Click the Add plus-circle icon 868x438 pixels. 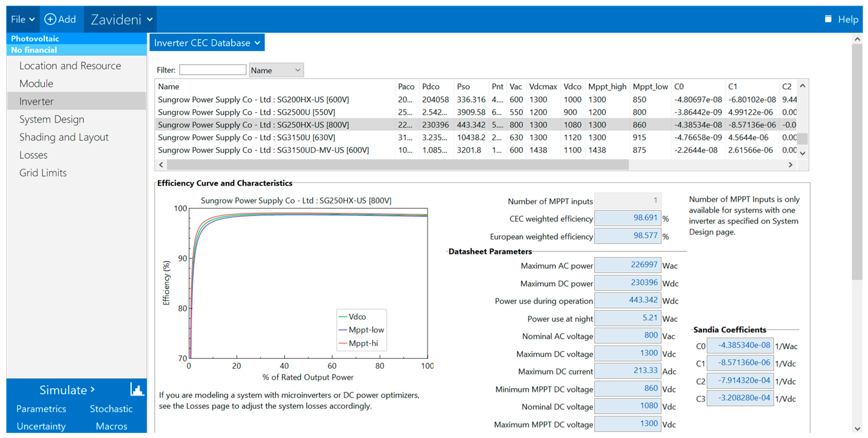pos(50,19)
